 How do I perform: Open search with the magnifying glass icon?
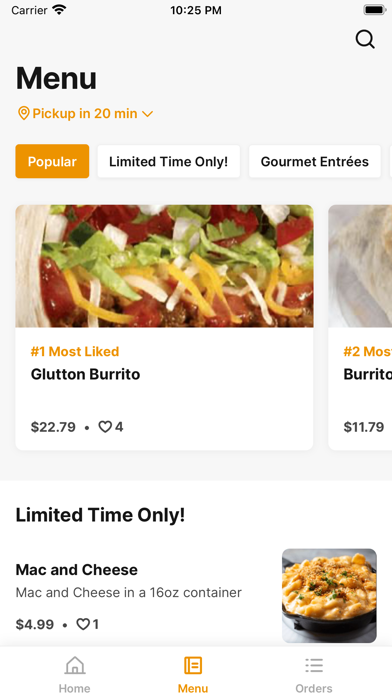(x=365, y=40)
